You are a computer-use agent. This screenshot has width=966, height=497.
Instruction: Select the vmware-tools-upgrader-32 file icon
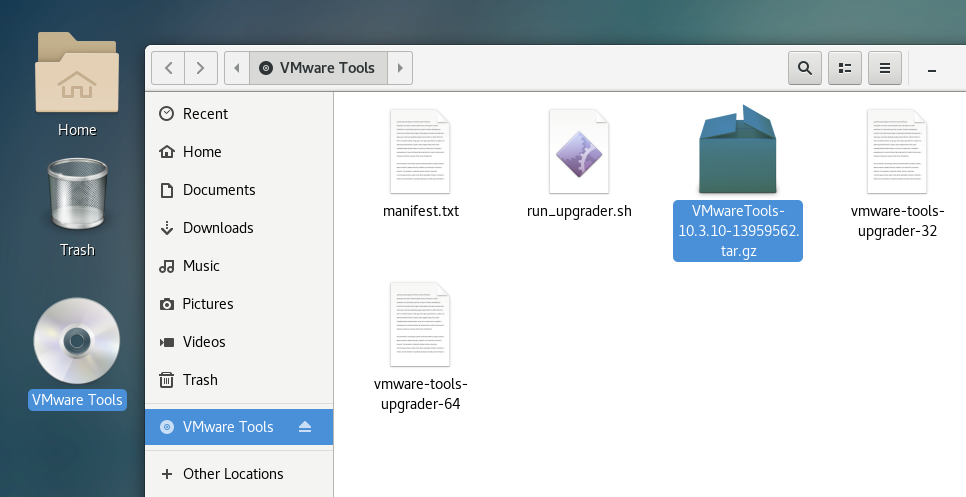pos(897,152)
